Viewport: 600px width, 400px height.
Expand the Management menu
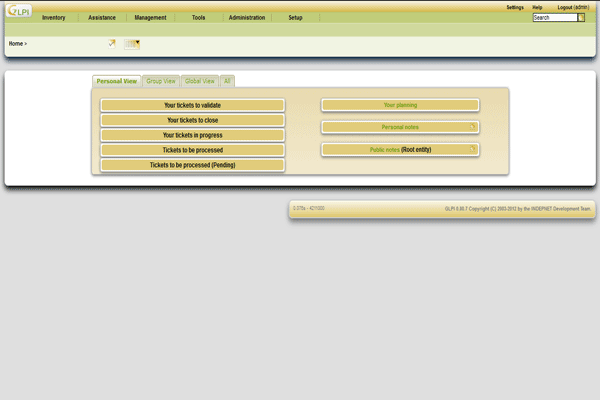(x=150, y=18)
